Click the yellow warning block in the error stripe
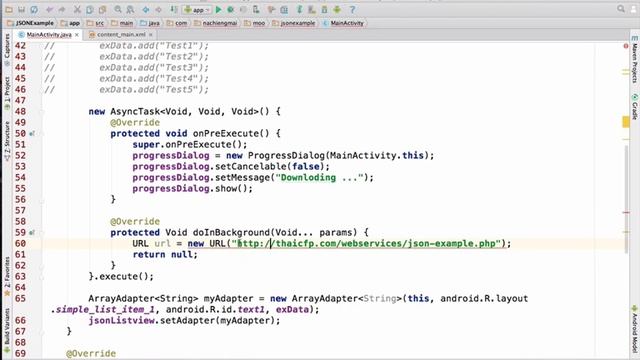The height and width of the screenshot is (360, 640). pyautogui.click(x=626, y=122)
